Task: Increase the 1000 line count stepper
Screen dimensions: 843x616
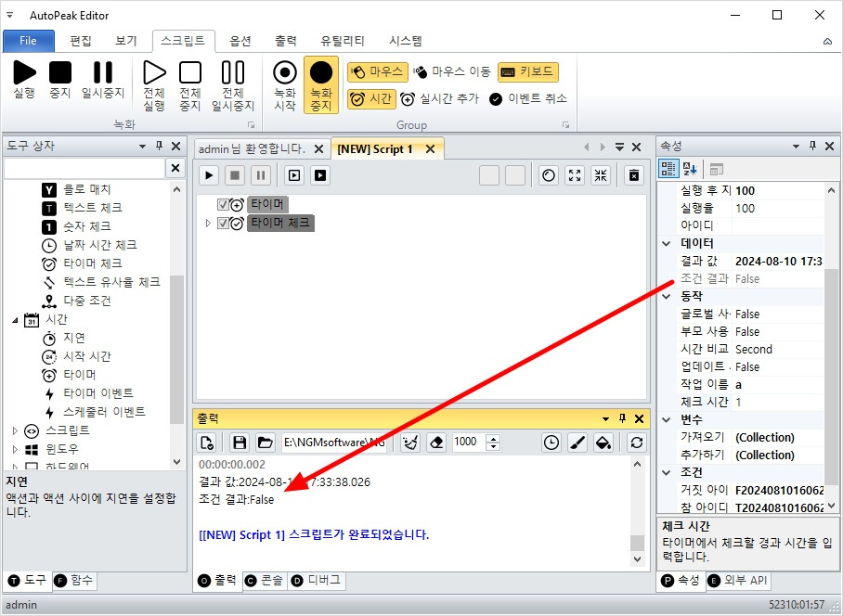Action: 493,438
